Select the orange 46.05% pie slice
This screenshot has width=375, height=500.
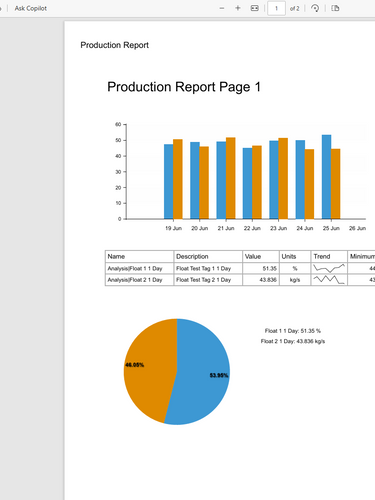click(150, 367)
